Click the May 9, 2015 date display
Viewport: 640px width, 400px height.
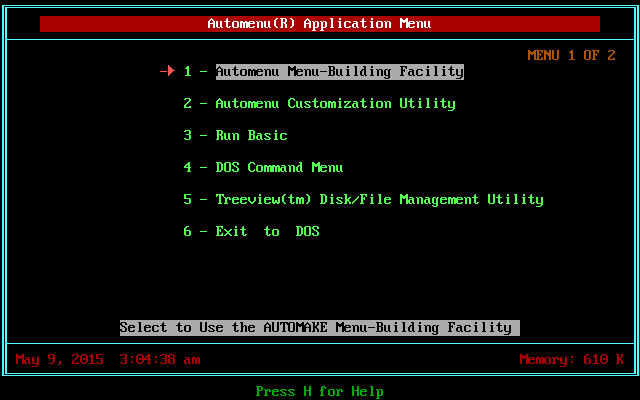(60, 360)
